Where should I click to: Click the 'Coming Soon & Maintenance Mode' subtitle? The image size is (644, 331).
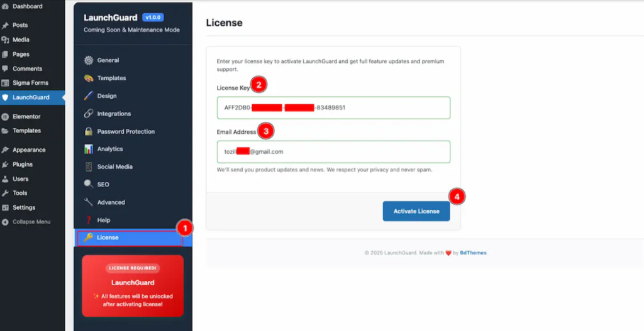(131, 30)
